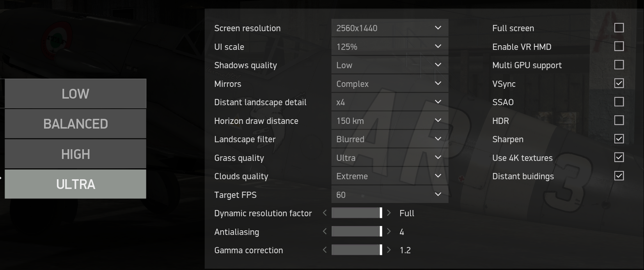Turn on the HDR checkbox
This screenshot has height=270, width=644.
point(619,120)
